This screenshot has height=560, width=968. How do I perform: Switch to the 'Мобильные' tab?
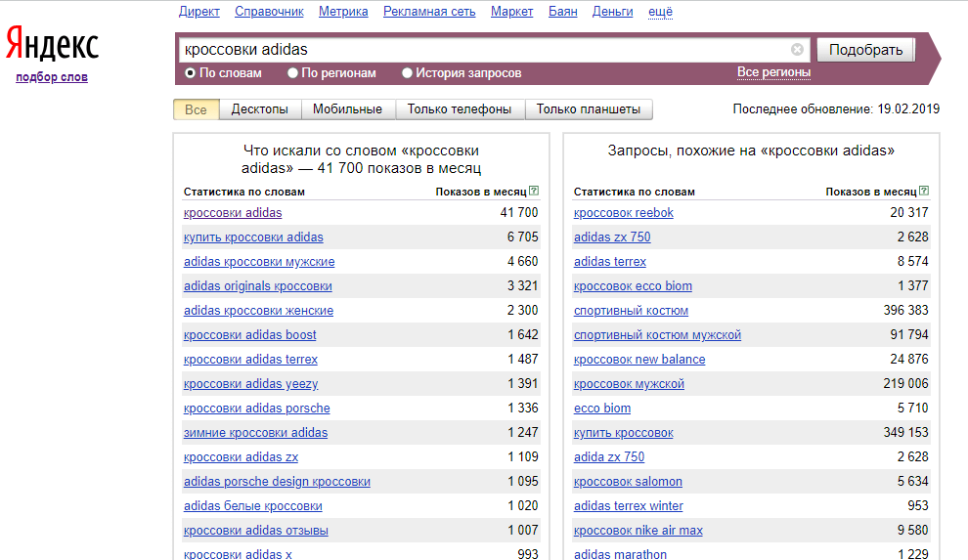coord(347,109)
